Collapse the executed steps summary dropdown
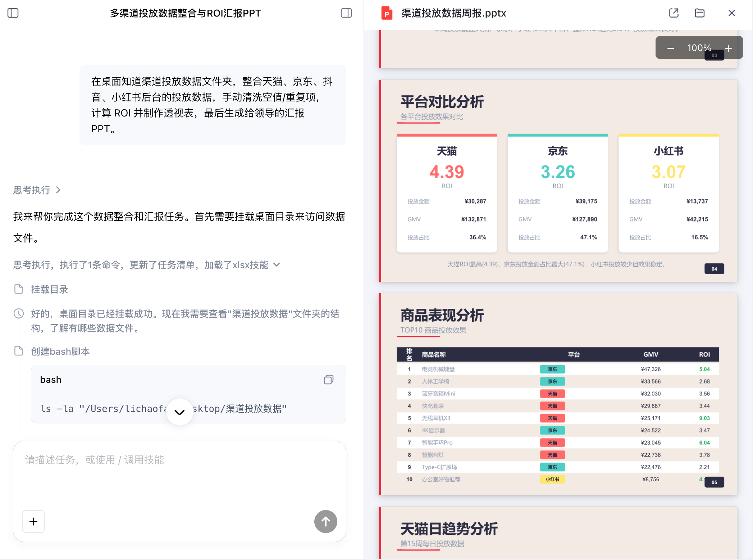Image resolution: width=753 pixels, height=560 pixels. (x=277, y=265)
